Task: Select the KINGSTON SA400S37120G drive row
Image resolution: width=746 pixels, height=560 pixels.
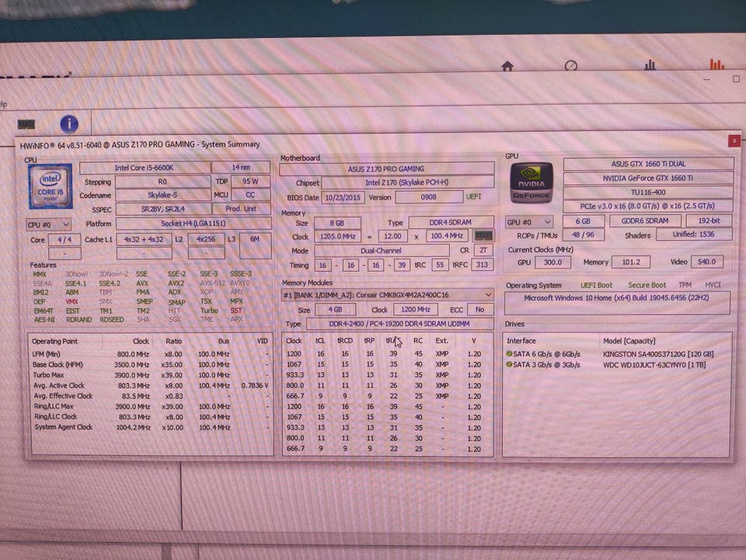Action: point(616,354)
